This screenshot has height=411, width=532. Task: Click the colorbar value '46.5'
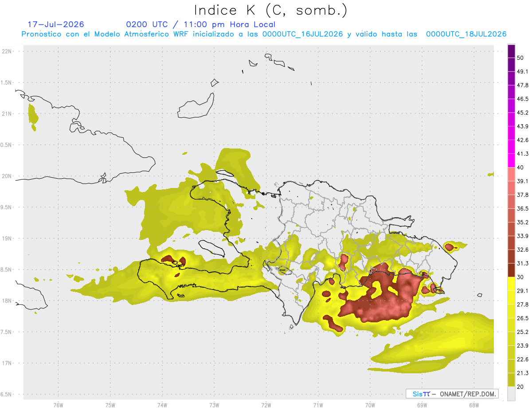coord(522,99)
